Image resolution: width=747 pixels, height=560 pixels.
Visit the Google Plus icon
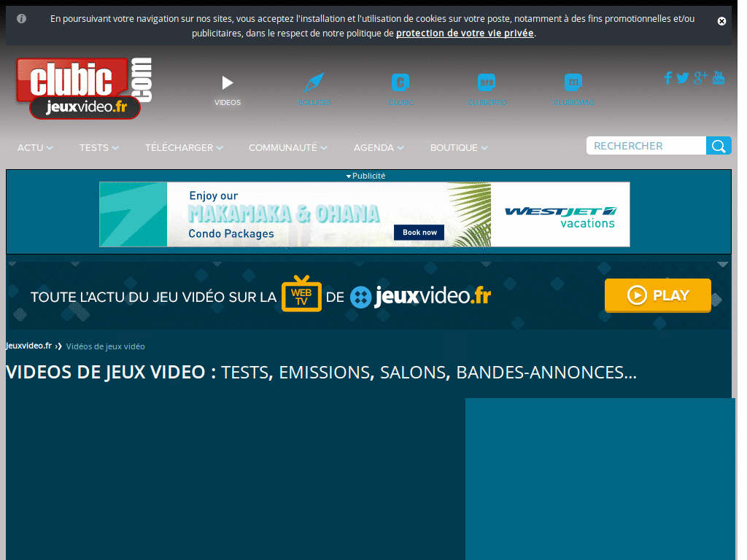[x=700, y=77]
